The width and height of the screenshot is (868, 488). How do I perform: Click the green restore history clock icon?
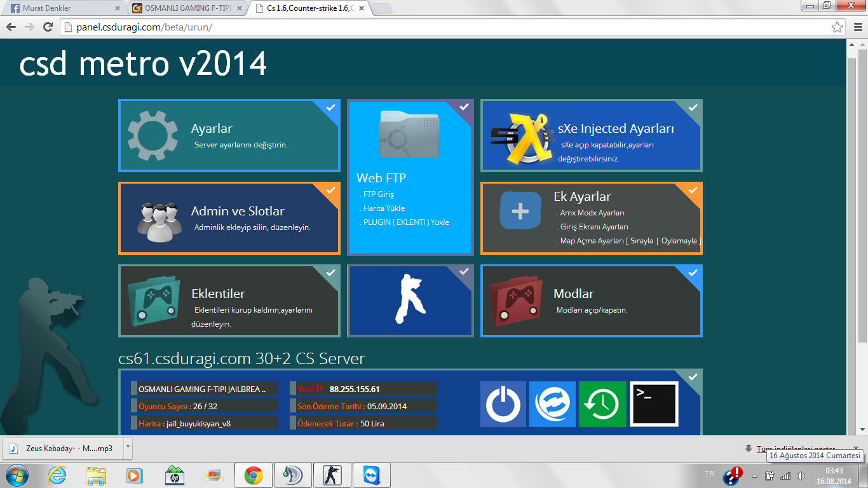click(602, 404)
